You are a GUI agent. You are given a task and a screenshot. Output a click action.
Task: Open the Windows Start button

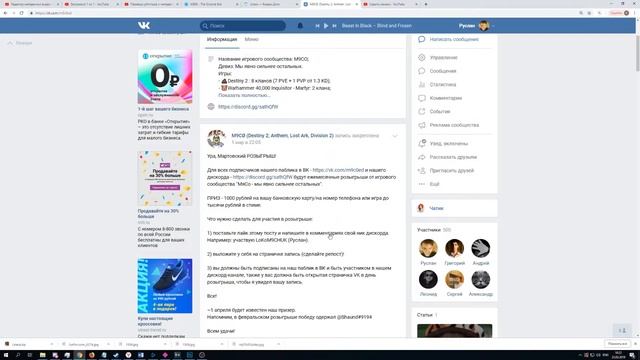click(x=6, y=355)
